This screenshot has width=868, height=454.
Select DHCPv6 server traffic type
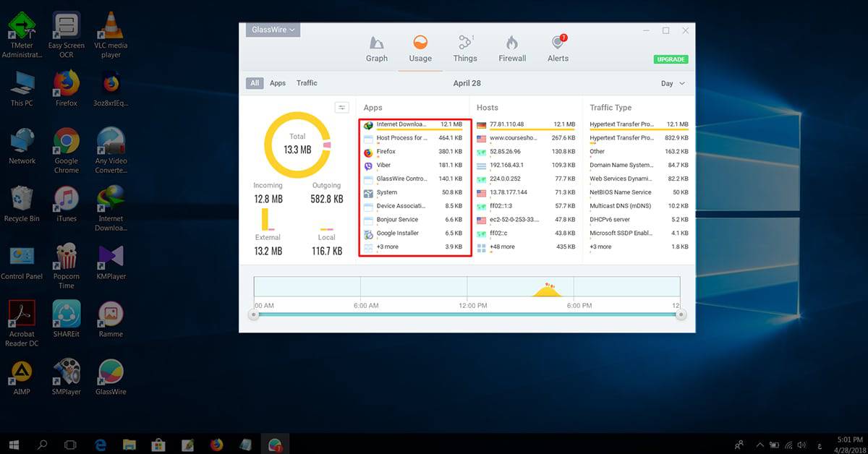[639, 220]
